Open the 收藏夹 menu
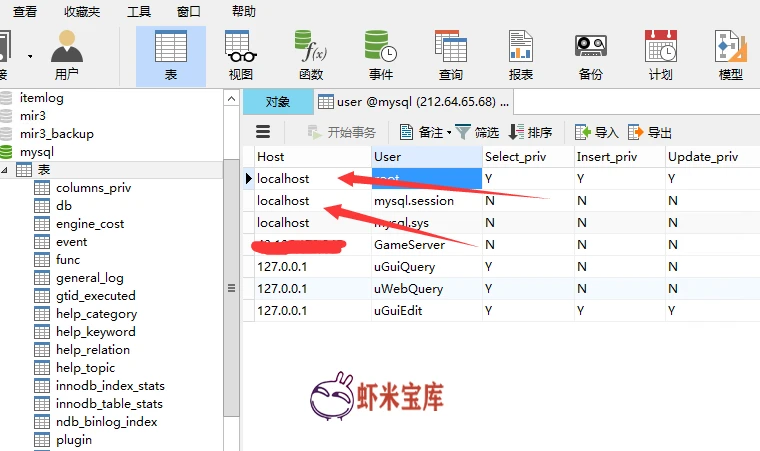Screen dimensions: 760x451 coord(82,11)
